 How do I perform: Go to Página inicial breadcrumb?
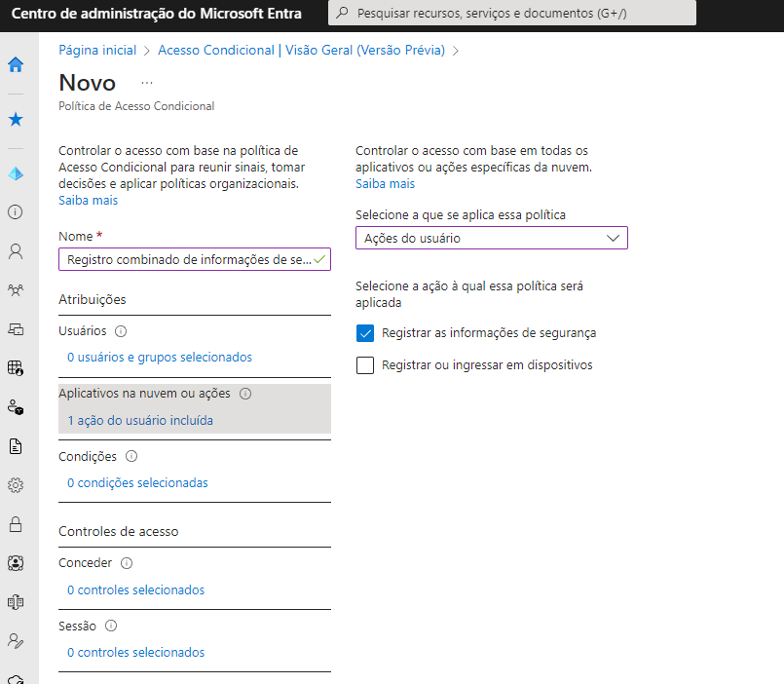click(97, 50)
